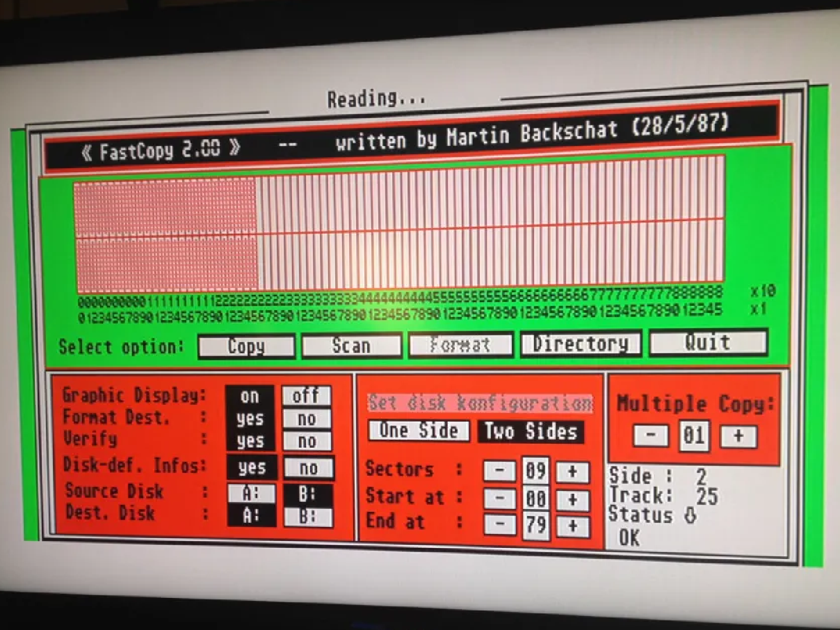Select A: as Dest. Disk
The image size is (840, 630).
pyautogui.click(x=251, y=516)
